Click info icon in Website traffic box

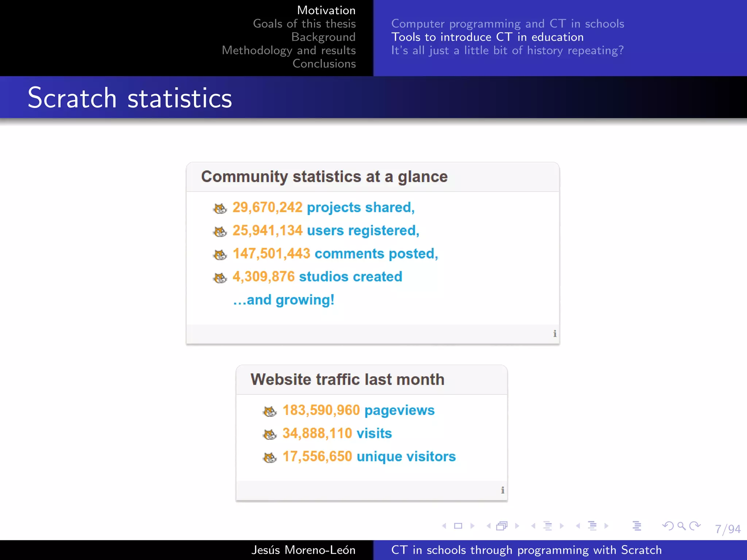click(503, 490)
